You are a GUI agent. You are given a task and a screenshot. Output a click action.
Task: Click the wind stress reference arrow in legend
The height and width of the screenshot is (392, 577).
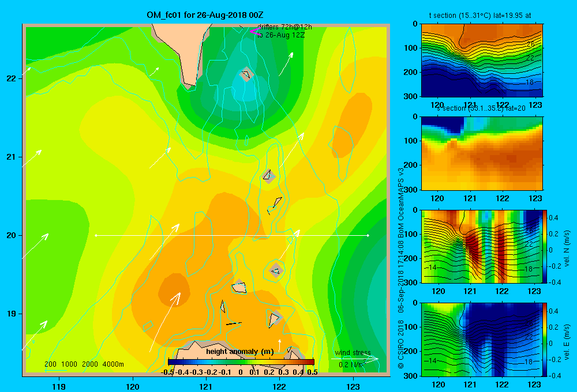(x=355, y=359)
